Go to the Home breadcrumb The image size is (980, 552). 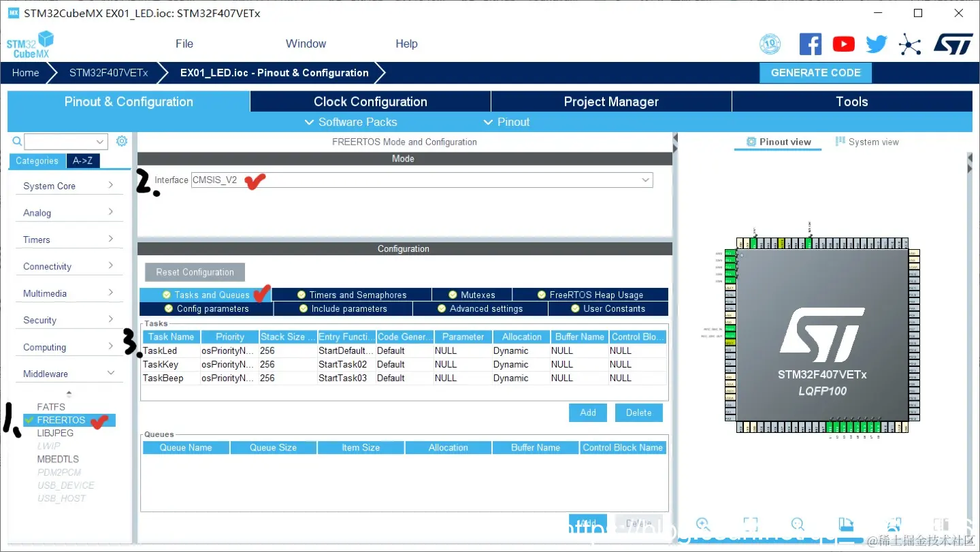26,73
